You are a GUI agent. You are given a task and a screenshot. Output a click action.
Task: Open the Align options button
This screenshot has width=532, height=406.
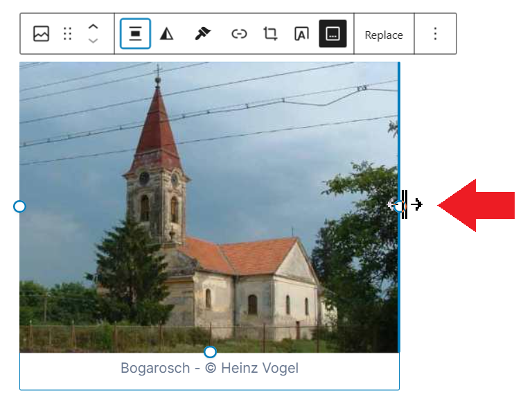point(135,34)
